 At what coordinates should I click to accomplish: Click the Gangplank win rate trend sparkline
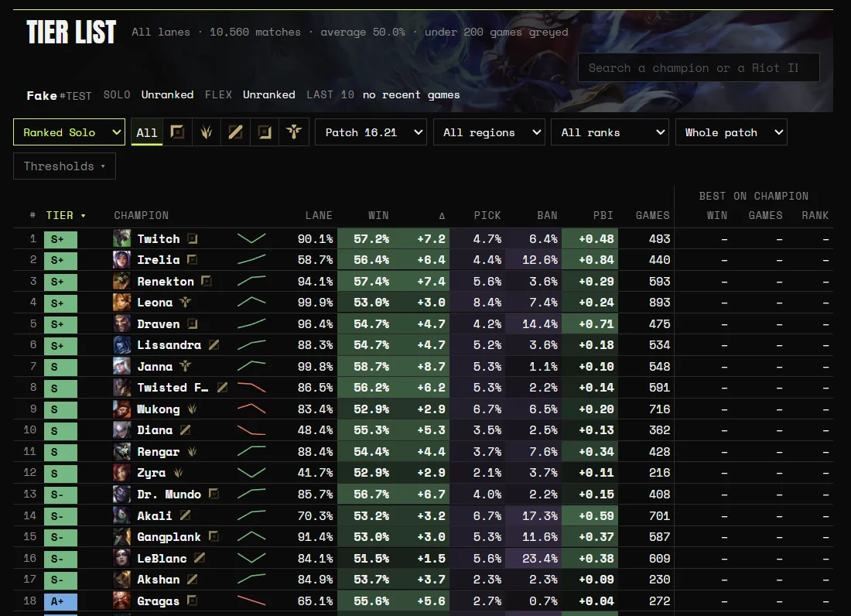point(251,537)
